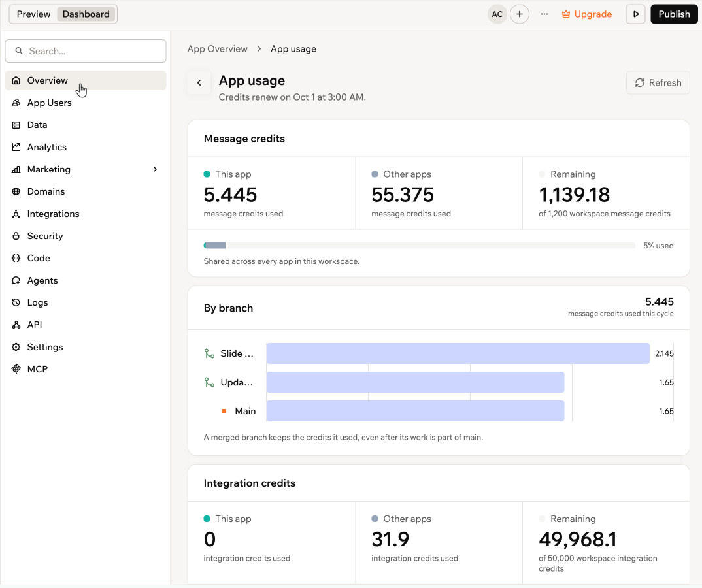Click the 55.375 other apps value
702x588 pixels.
click(403, 195)
